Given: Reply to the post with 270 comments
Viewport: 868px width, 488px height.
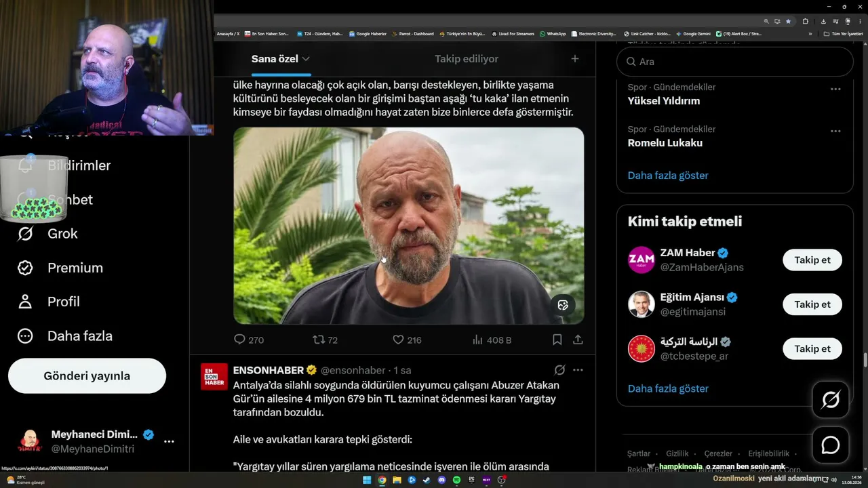Looking at the screenshot, I should coord(248,340).
